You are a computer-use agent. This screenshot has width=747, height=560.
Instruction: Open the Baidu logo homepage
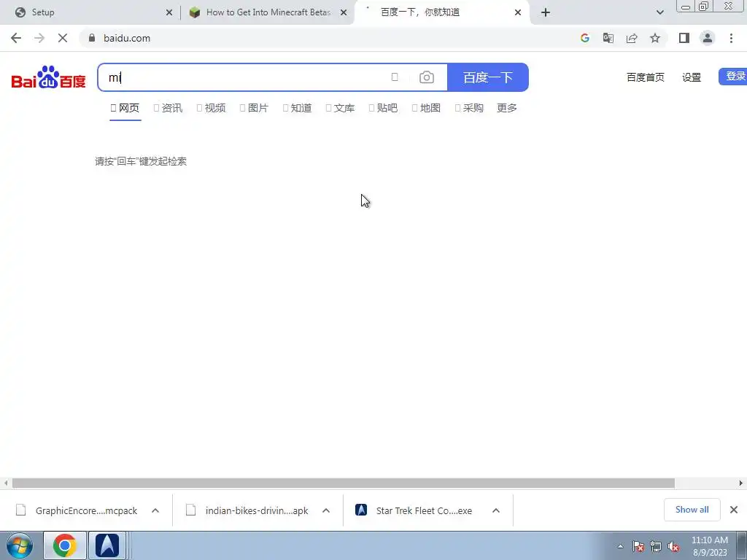point(49,77)
